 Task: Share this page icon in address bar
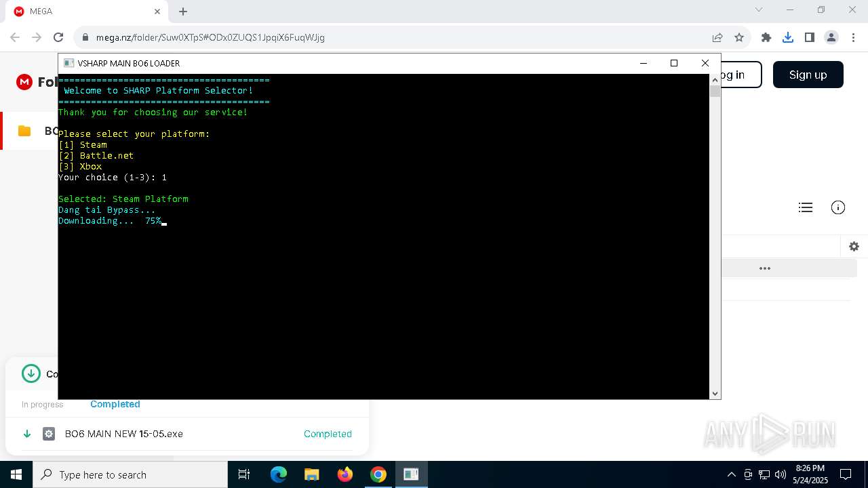[717, 37]
